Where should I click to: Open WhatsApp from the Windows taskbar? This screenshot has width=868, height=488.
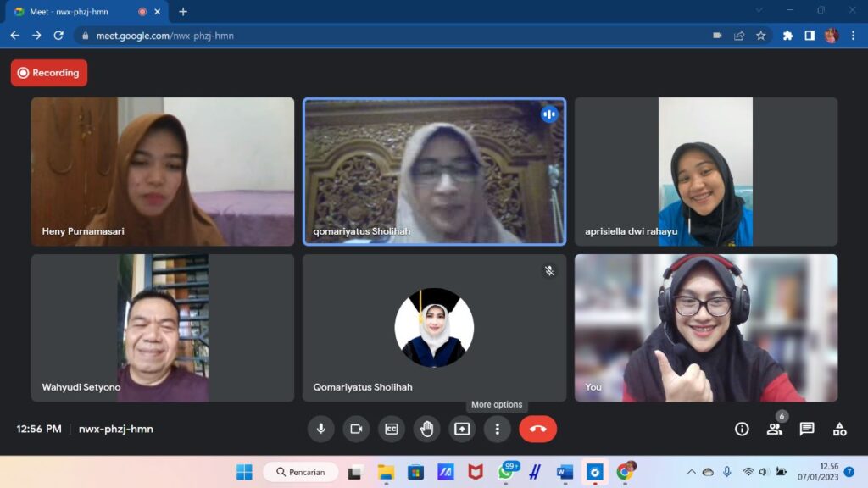(506, 472)
